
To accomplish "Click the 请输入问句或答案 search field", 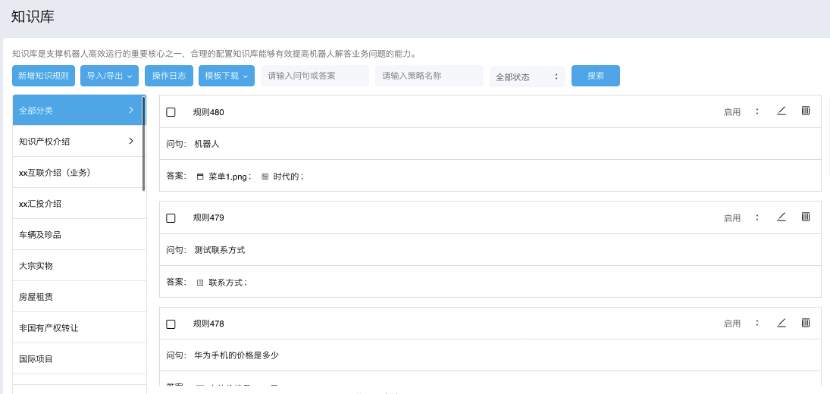I will pyautogui.click(x=315, y=76).
